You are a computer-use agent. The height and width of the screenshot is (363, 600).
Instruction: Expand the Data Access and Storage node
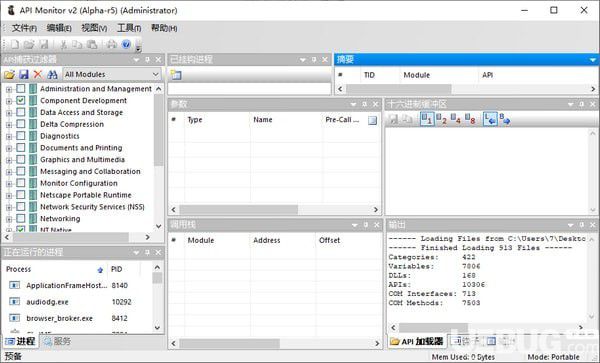click(9, 113)
